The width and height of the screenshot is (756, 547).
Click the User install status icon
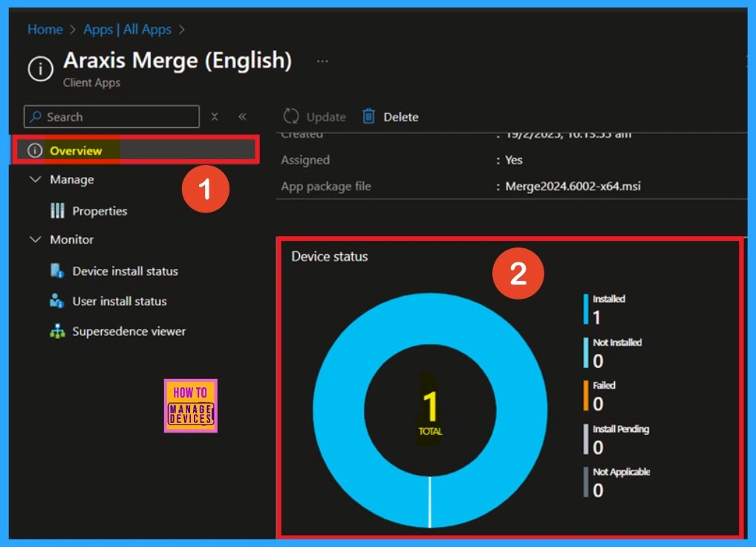tap(57, 300)
